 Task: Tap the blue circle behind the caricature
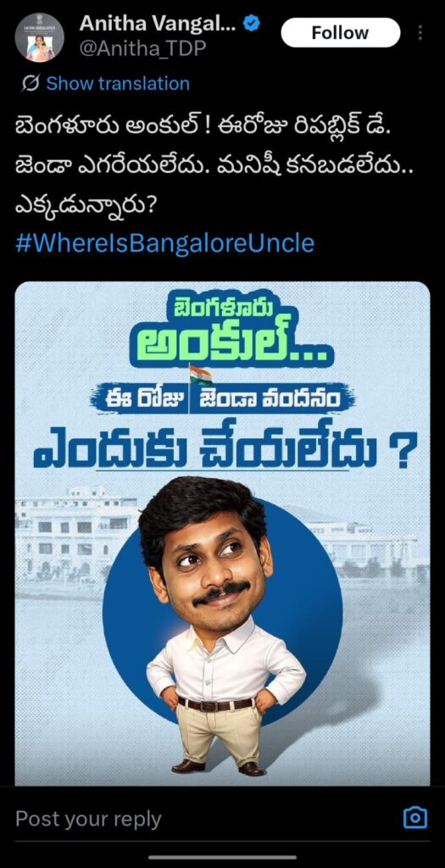point(222,609)
